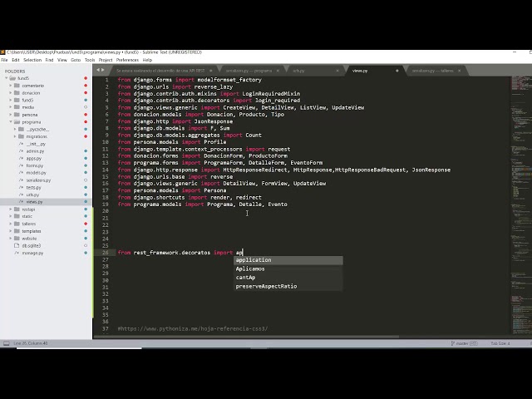Open urls.py in the sidebar
532x399 pixels.
pos(32,195)
